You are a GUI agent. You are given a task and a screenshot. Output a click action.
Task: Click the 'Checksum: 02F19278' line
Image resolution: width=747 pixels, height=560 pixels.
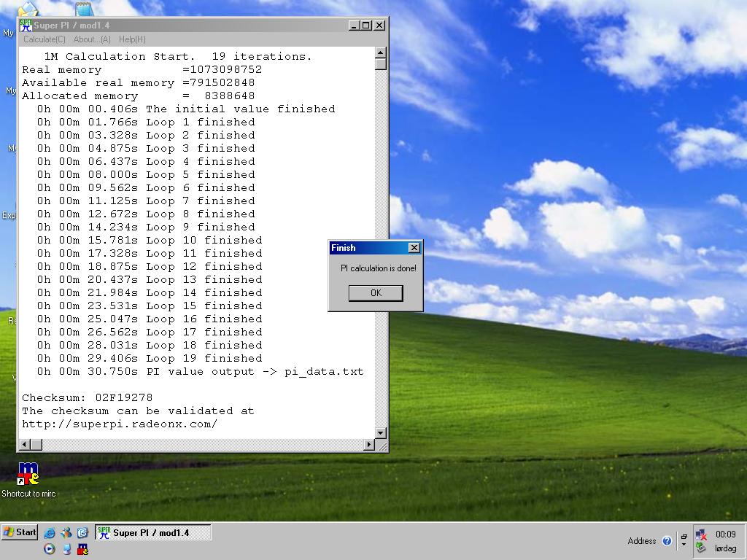click(88, 397)
